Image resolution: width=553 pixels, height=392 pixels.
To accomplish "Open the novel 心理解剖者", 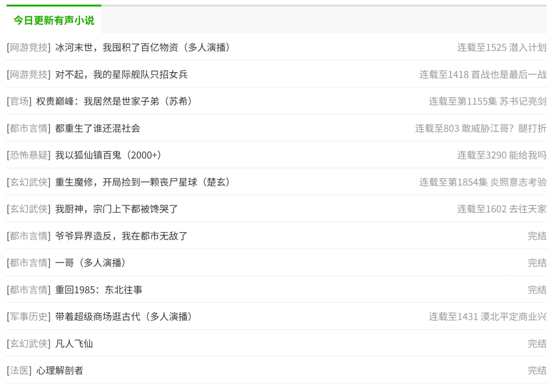I will (60, 371).
